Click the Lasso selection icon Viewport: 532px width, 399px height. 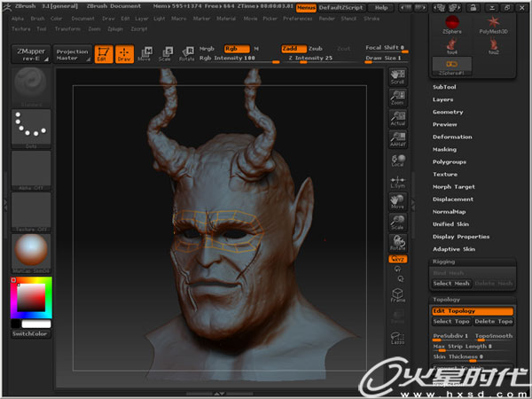pyautogui.click(x=397, y=338)
